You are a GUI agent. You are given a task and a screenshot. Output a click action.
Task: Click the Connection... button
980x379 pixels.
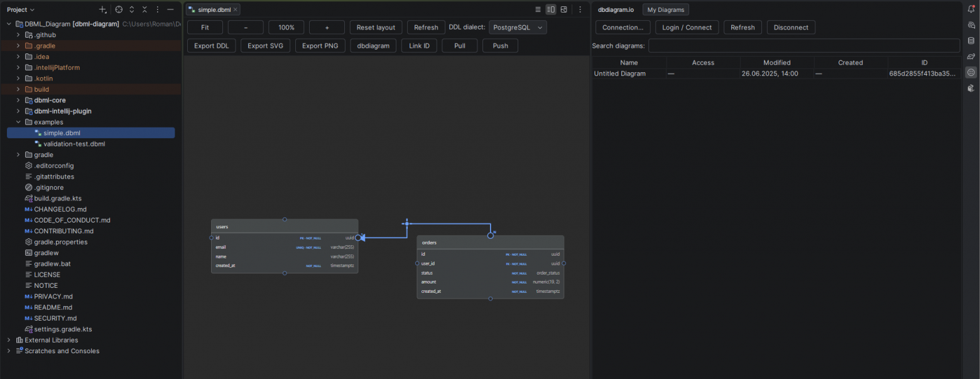point(623,28)
